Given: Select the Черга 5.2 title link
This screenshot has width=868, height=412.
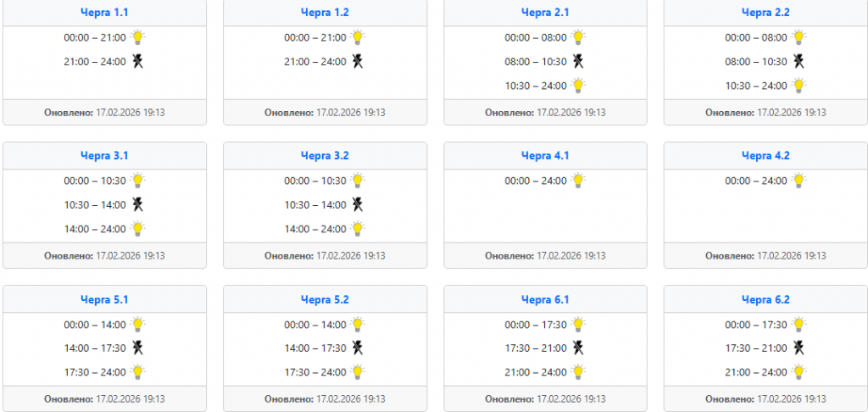Looking at the screenshot, I should click(x=325, y=299).
